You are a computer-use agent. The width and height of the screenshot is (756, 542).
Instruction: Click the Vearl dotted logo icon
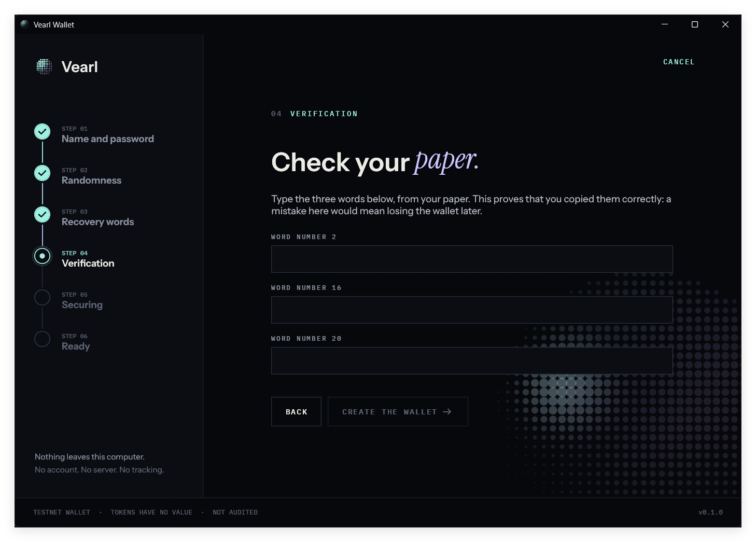click(44, 66)
